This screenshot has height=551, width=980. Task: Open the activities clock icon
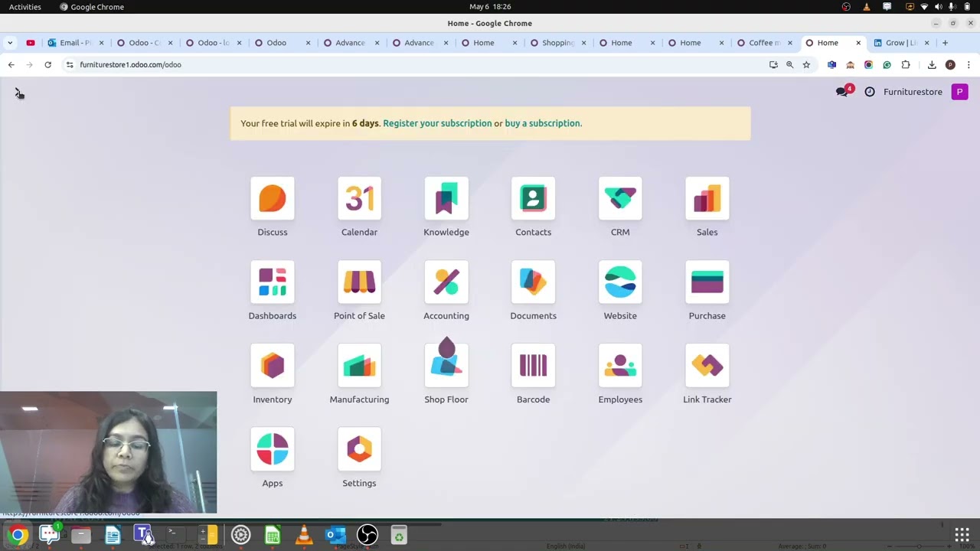(870, 92)
